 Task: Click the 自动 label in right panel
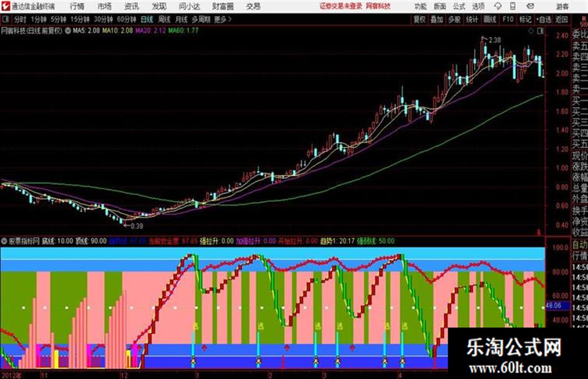(x=580, y=245)
